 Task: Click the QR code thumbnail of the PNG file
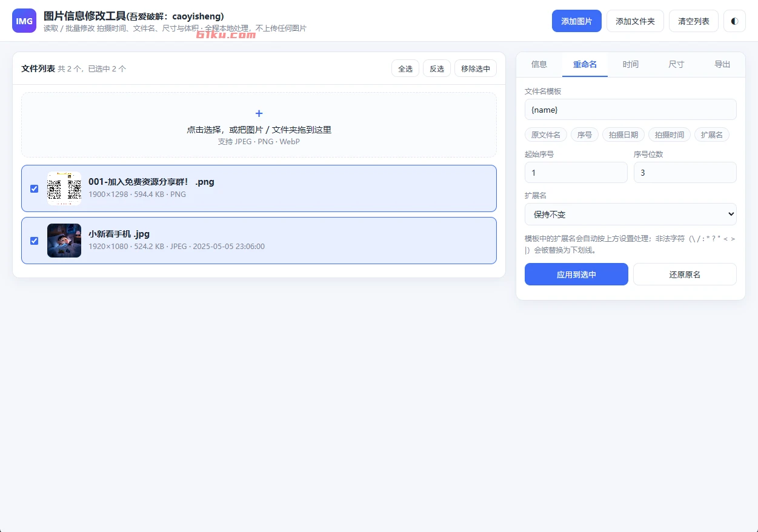coord(64,188)
